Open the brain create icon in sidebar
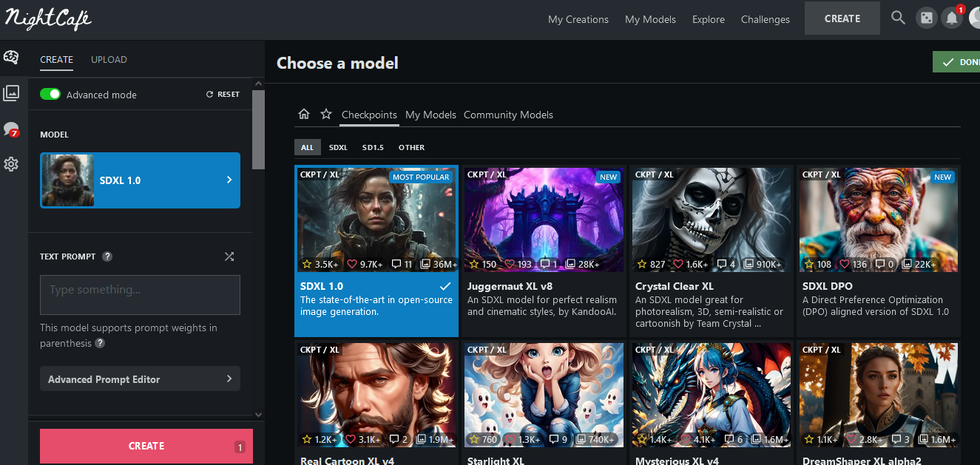Viewport: 980px width, 465px height. point(11,57)
